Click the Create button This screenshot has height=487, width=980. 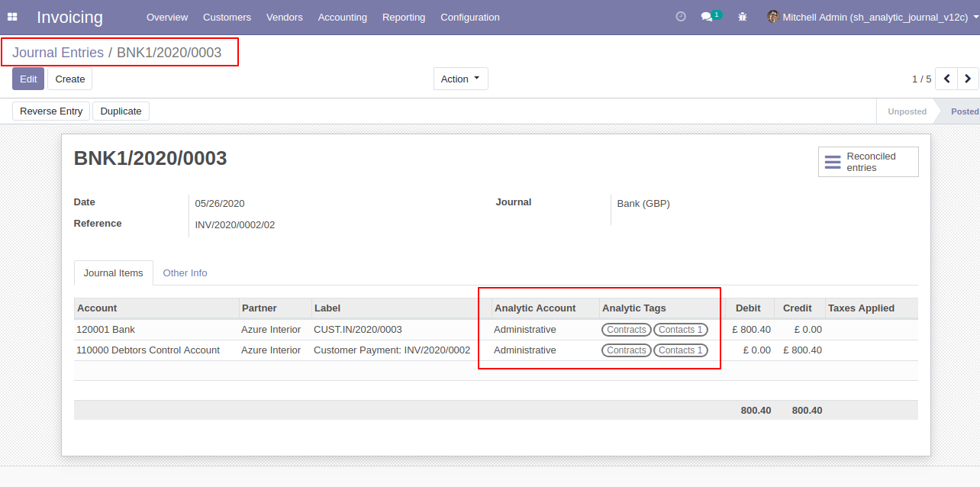click(70, 79)
